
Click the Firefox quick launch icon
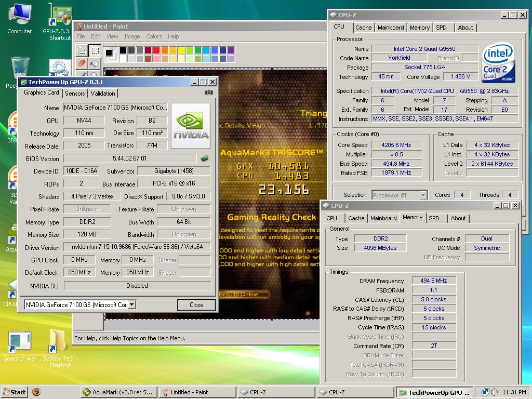coord(36,392)
